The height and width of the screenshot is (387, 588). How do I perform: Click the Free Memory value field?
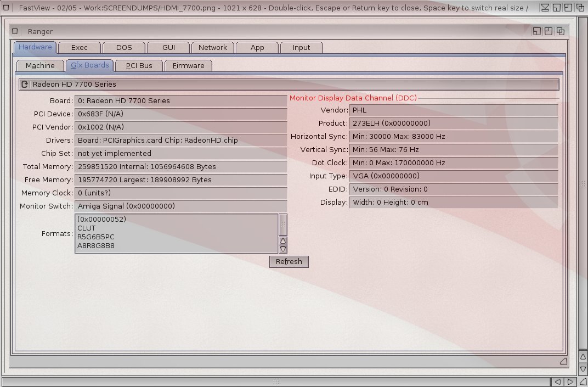click(181, 180)
